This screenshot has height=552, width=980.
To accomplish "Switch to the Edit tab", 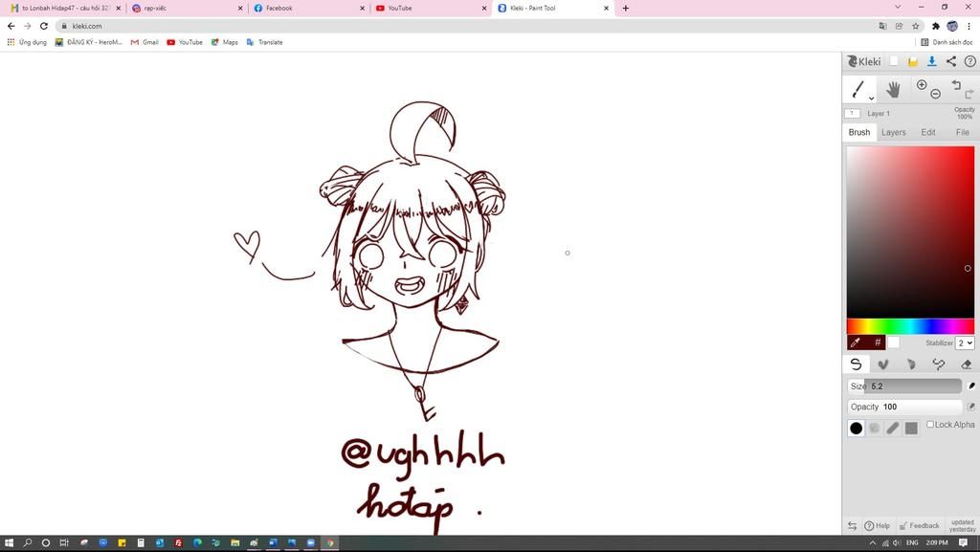I will [928, 132].
